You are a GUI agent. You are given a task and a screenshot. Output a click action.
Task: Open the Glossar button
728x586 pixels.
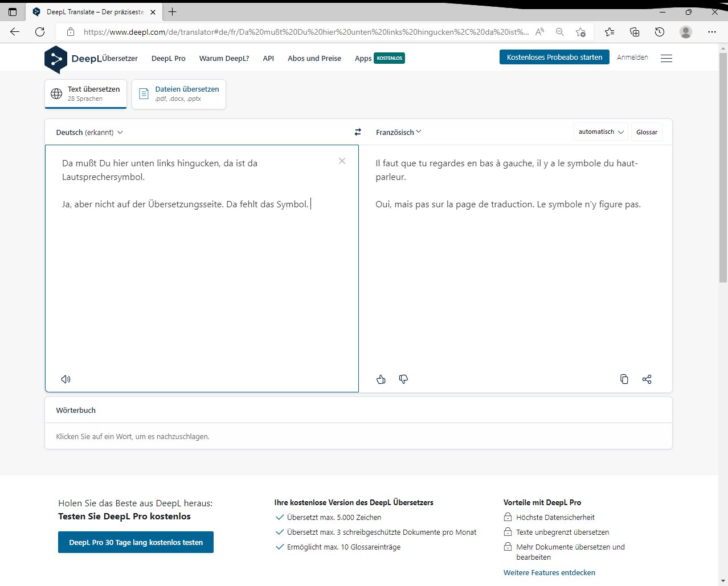(x=647, y=132)
